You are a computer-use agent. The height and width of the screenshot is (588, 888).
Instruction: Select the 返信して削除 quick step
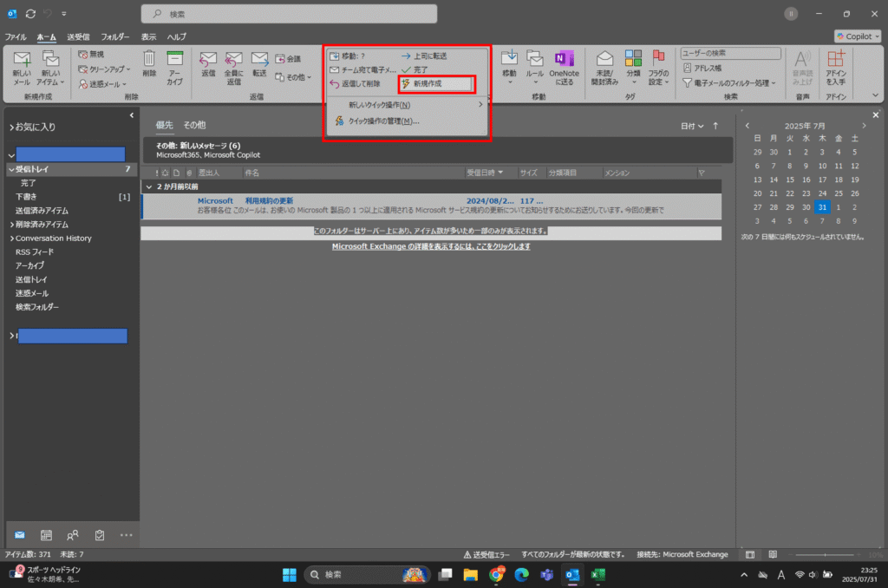355,84
